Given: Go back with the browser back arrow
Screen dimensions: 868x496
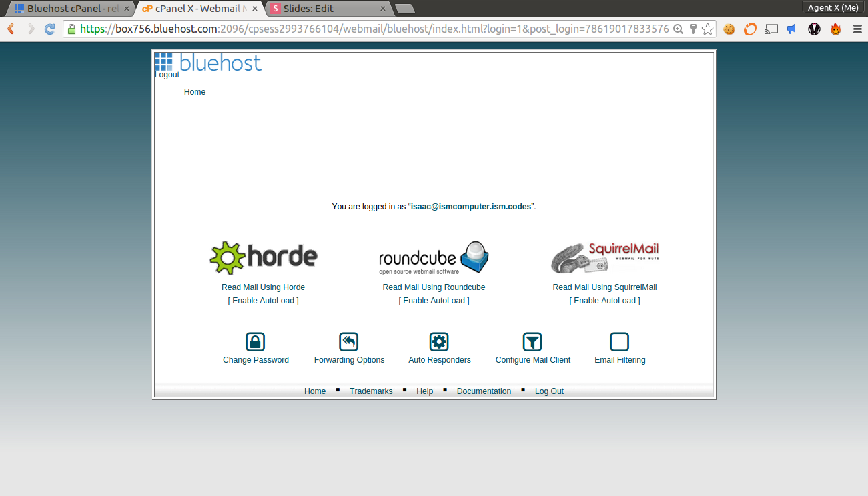Looking at the screenshot, I should coord(11,29).
